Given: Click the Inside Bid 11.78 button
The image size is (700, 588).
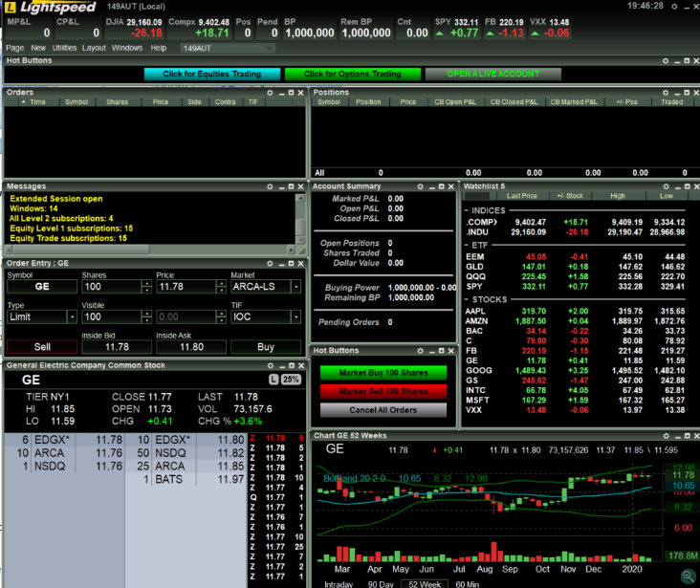Looking at the screenshot, I should coord(117,347).
